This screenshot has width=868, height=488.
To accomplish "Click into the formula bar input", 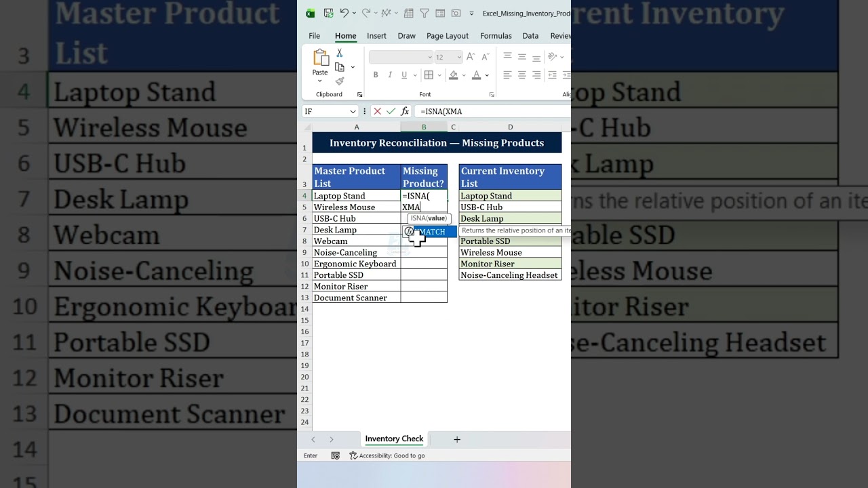I will (x=494, y=111).
